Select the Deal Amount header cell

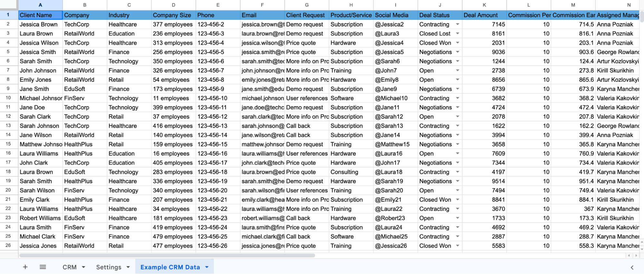point(484,15)
